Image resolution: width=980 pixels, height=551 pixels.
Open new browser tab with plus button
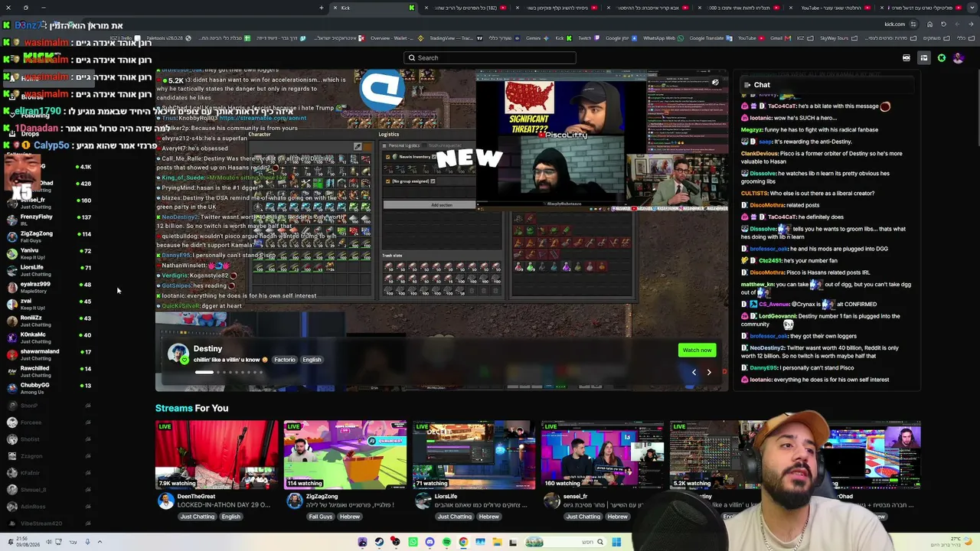pyautogui.click(x=322, y=8)
